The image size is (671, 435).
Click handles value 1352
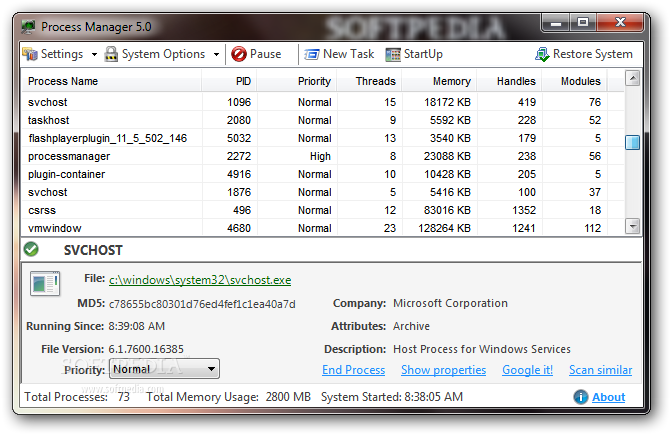coord(524,210)
